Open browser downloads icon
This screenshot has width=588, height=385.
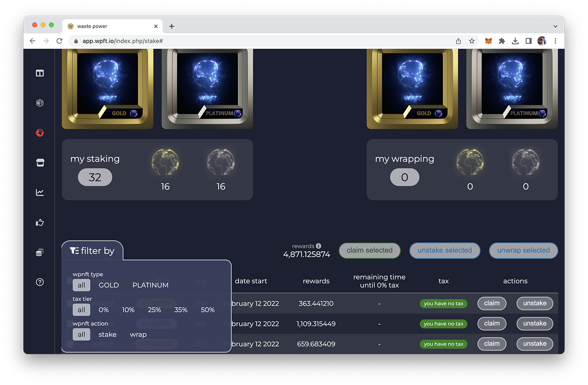click(x=515, y=41)
